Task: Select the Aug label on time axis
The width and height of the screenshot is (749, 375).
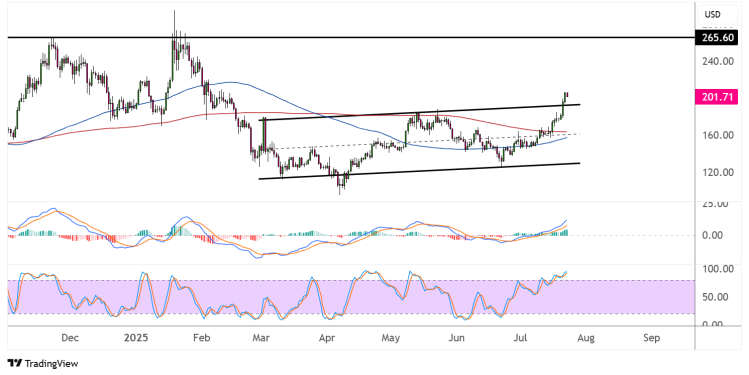Action: click(x=586, y=338)
